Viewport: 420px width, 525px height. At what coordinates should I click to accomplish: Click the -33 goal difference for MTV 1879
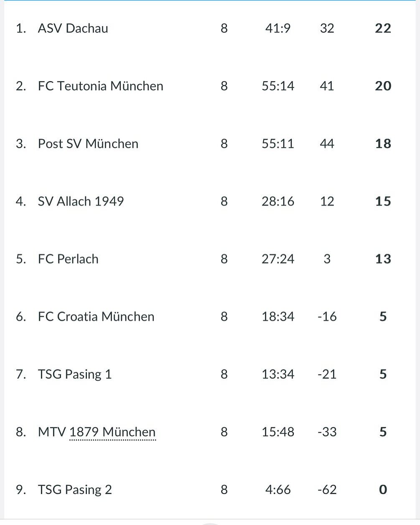click(327, 432)
